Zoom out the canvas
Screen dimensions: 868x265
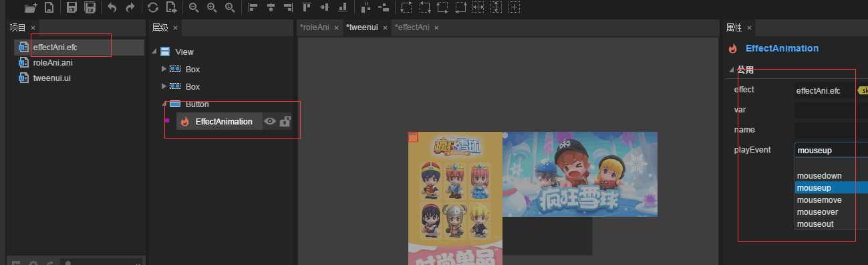coord(194,8)
